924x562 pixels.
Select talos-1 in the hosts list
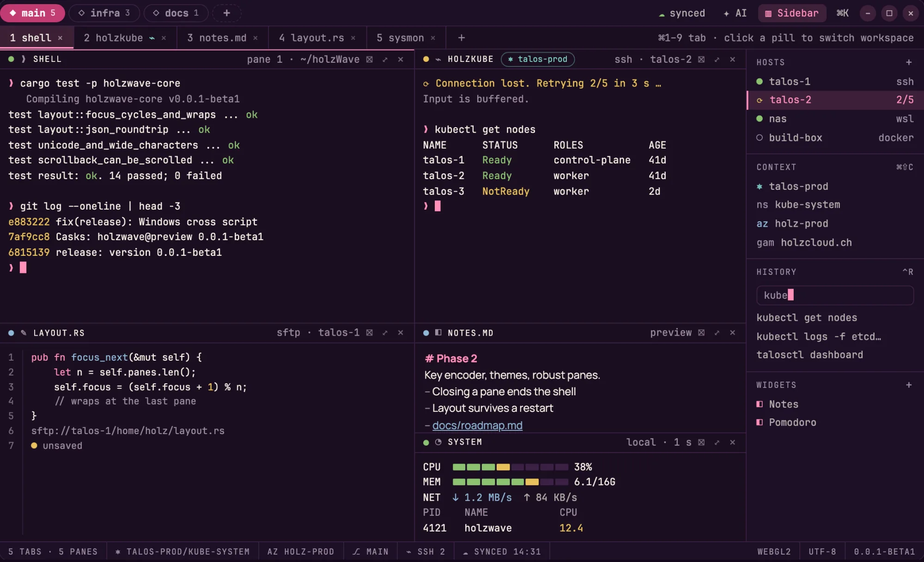click(835, 82)
